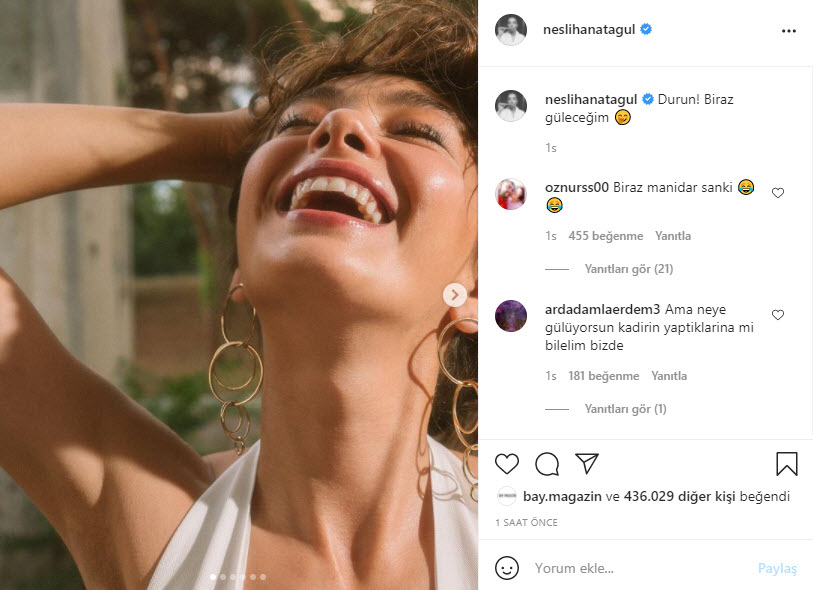The width and height of the screenshot is (813, 590).
Task: Like the oznurss00 comment
Action: click(778, 193)
